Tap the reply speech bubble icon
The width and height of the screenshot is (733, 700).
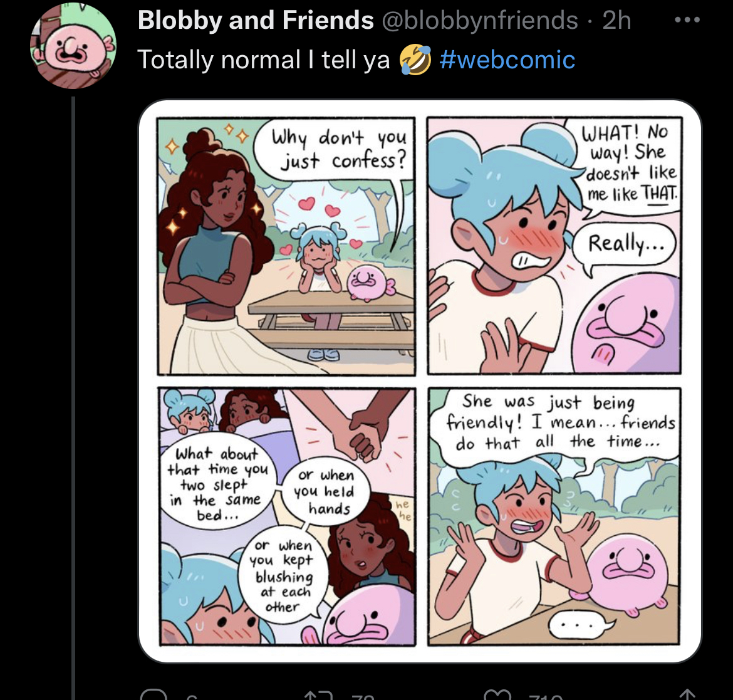pos(153,695)
